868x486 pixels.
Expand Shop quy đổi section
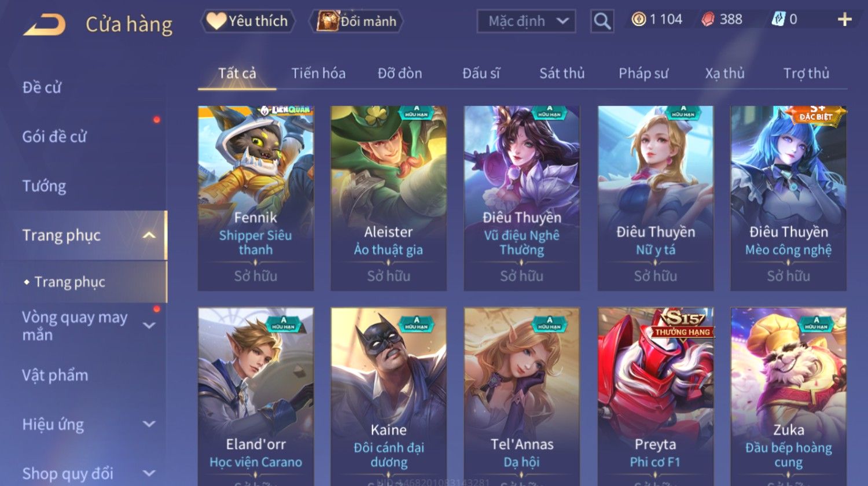tap(149, 473)
